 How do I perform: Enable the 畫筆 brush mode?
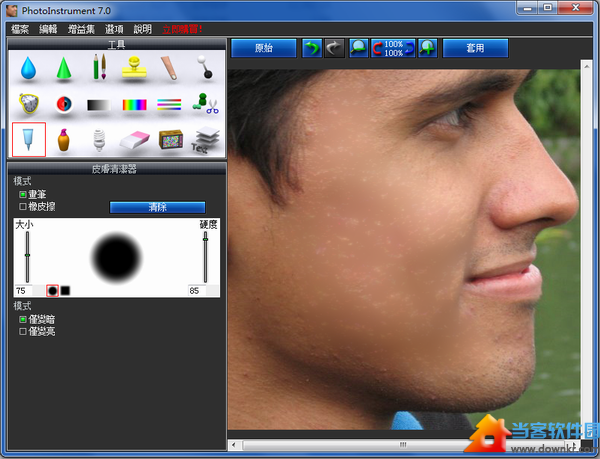click(23, 194)
